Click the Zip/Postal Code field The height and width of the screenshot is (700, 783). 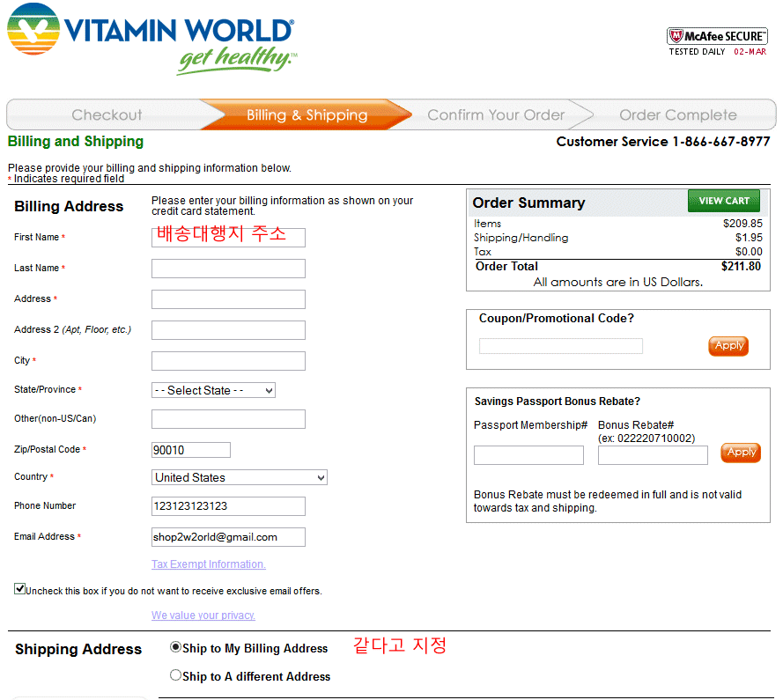190,450
